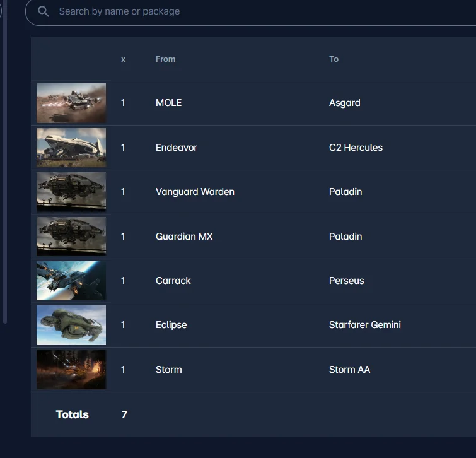Click the magnifying glass search icon
Image resolution: width=476 pixels, height=458 pixels.
click(44, 11)
